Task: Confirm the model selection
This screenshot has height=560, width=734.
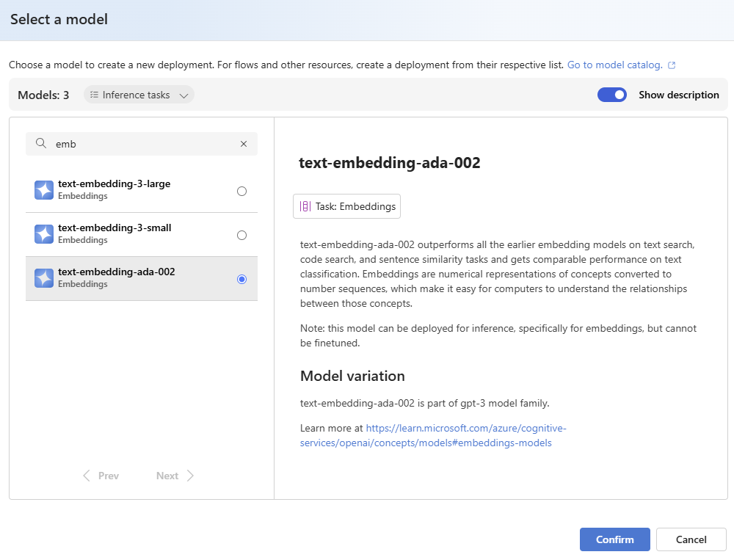Action: point(614,539)
